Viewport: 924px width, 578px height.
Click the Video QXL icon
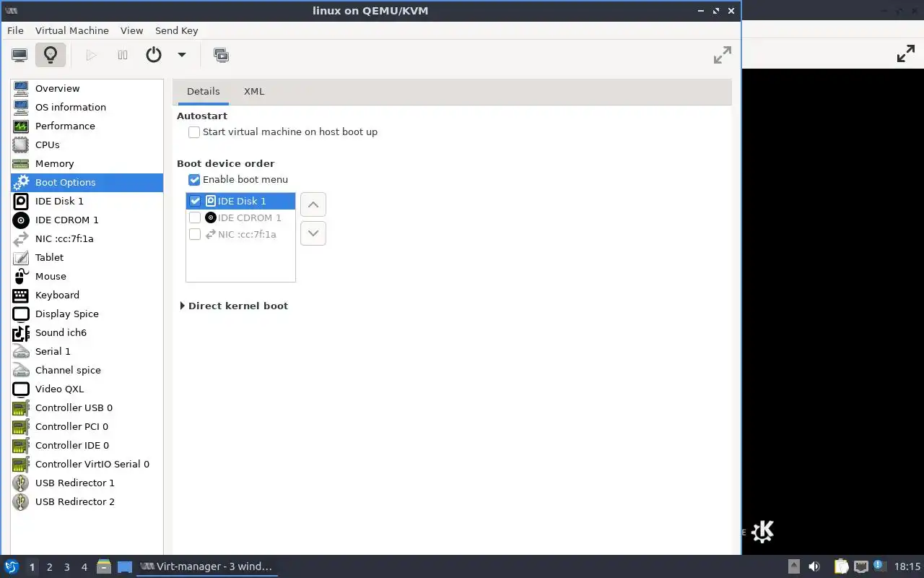(21, 389)
